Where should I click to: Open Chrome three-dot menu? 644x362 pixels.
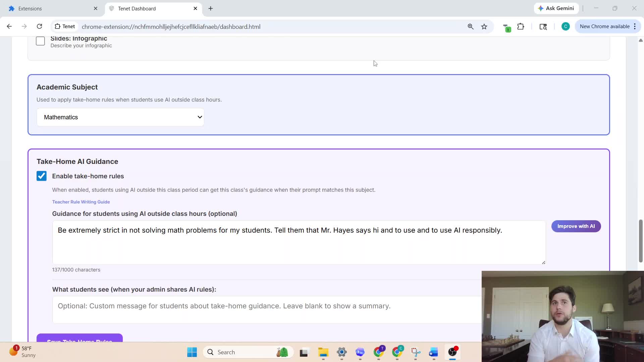[x=635, y=26]
